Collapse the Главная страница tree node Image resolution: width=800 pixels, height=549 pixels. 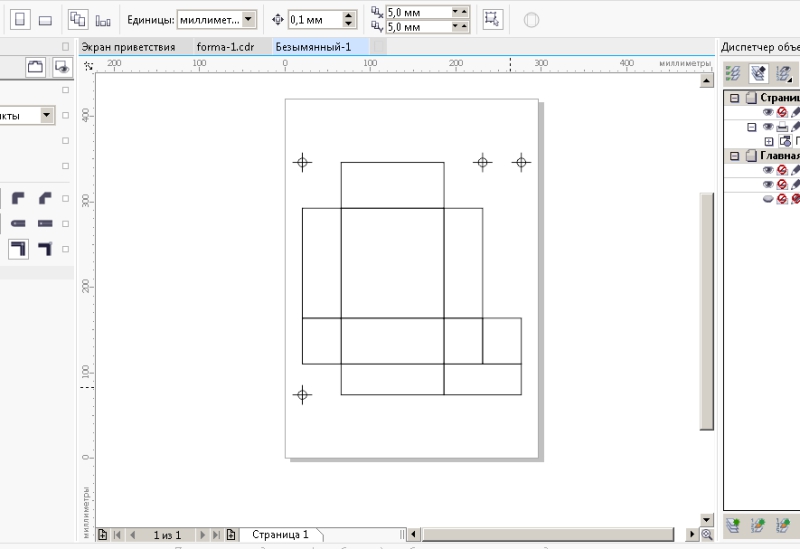click(734, 156)
